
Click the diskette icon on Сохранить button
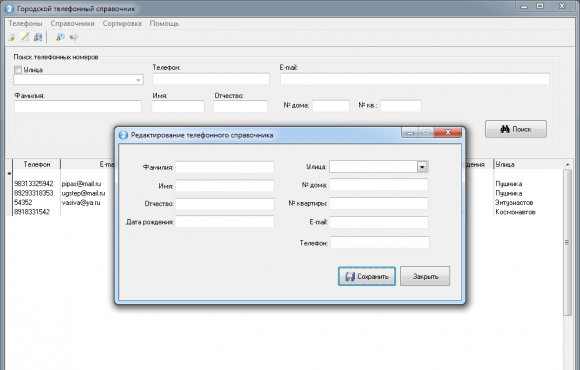pos(350,276)
